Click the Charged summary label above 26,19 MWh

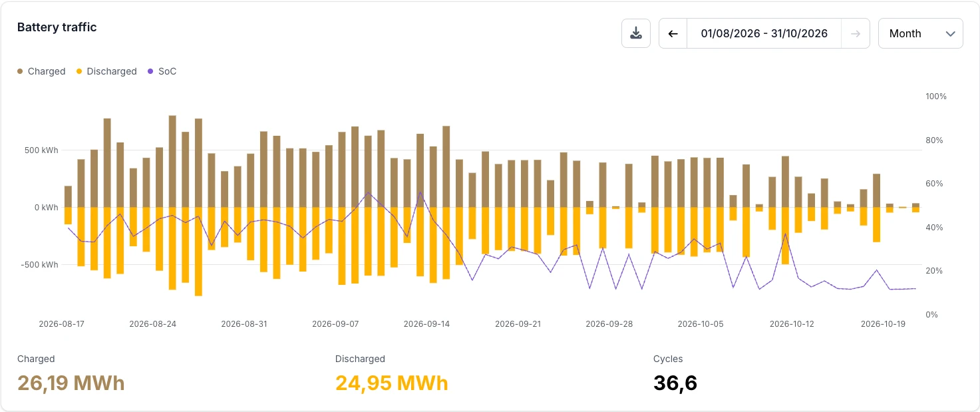coord(36,359)
